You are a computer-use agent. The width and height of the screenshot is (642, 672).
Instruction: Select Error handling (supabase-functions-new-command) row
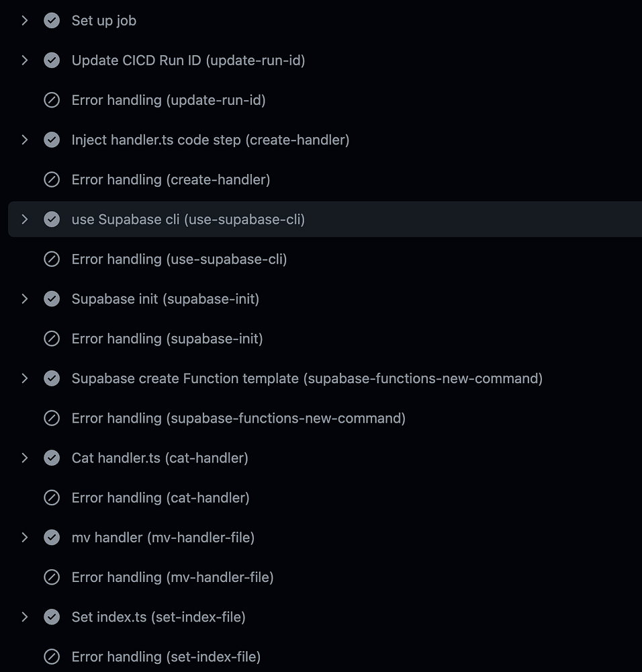click(238, 418)
